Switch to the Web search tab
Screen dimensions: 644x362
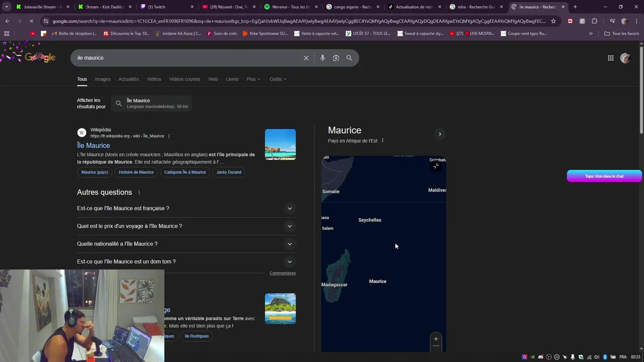[x=213, y=79]
